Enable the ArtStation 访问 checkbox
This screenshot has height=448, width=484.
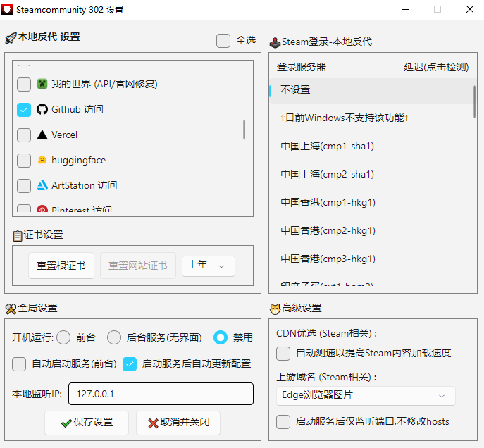pyautogui.click(x=24, y=186)
